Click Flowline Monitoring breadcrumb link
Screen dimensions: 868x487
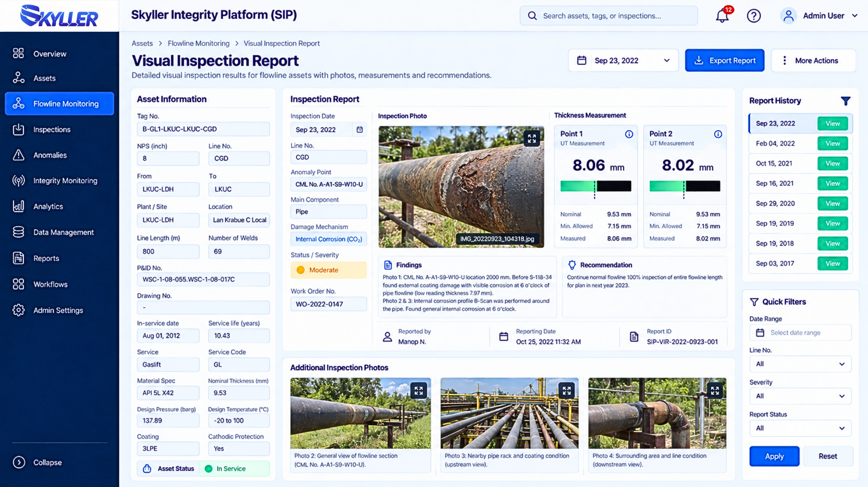tap(198, 43)
